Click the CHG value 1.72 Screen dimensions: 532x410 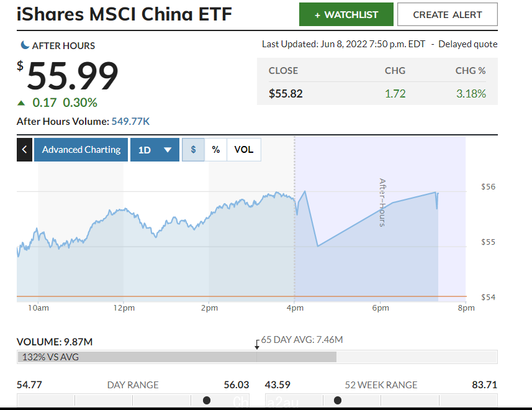(x=395, y=94)
